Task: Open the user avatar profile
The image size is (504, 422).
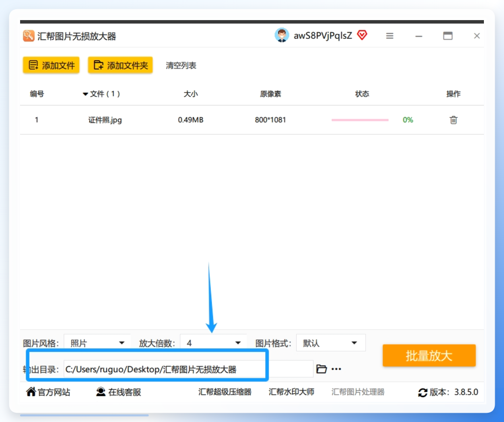Action: click(x=282, y=36)
